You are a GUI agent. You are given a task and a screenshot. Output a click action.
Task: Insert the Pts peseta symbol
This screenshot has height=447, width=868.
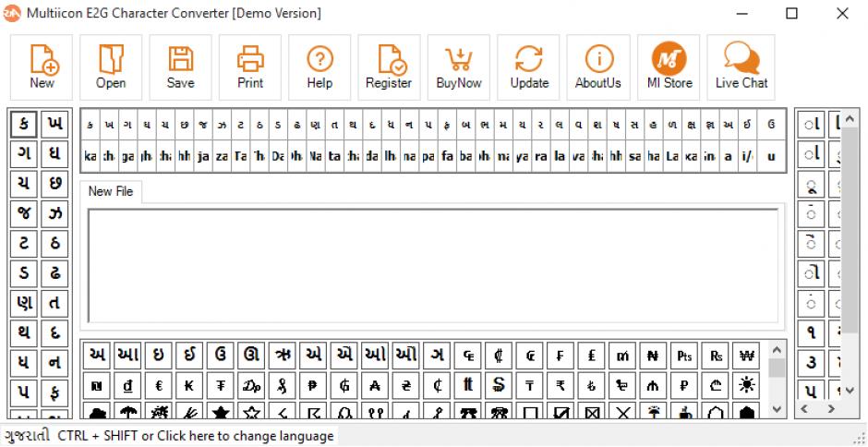(x=684, y=356)
